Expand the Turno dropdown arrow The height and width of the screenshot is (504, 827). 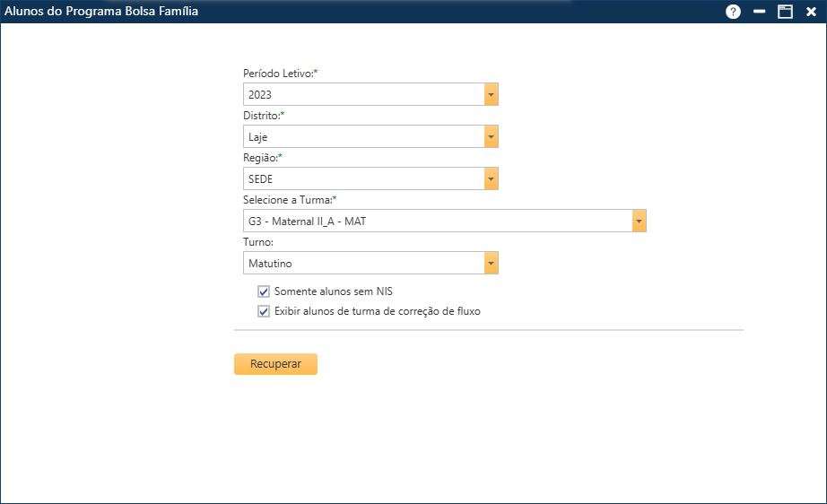(491, 263)
